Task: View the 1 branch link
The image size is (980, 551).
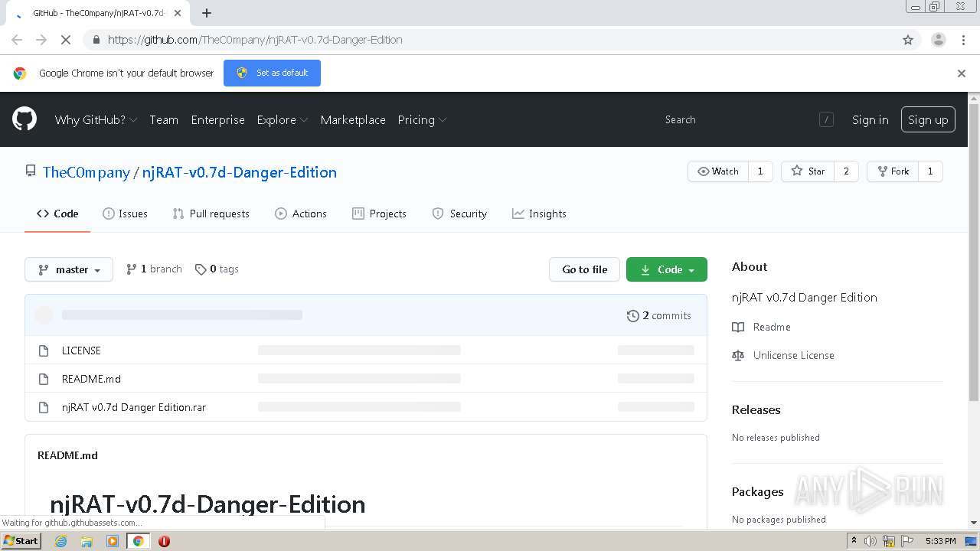Action: click(x=154, y=269)
